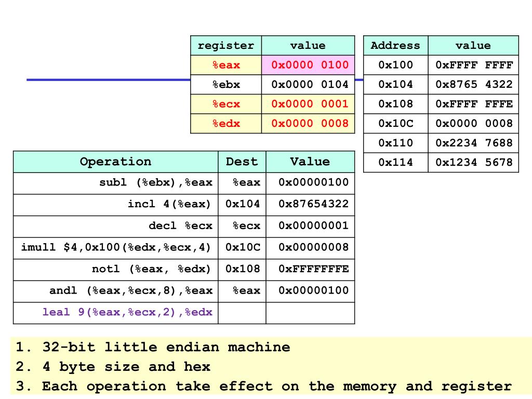Select the %ebx value 0x0000 0104
Viewport: 532px width, 399px height.
coord(308,85)
